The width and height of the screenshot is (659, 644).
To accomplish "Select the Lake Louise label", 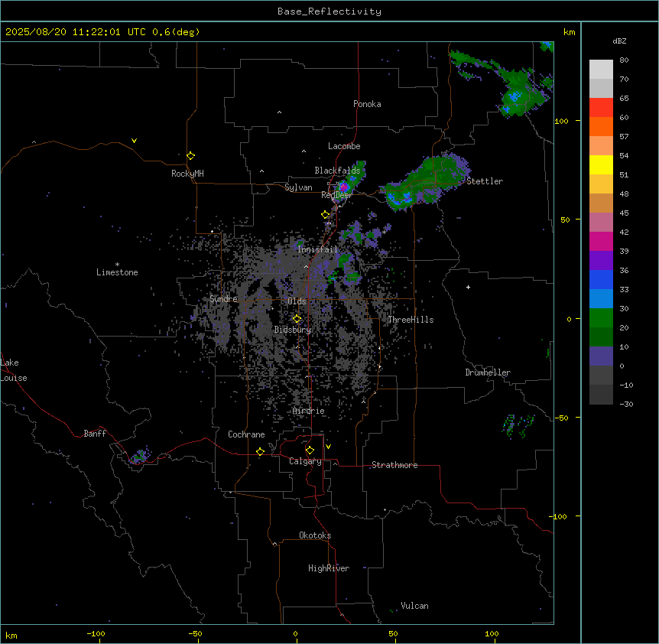I will point(14,370).
